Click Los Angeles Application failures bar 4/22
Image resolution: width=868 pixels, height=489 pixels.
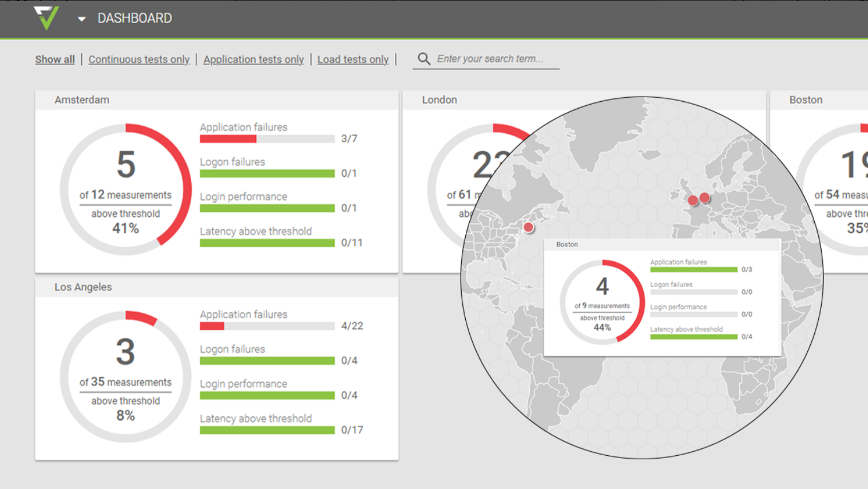click(267, 326)
